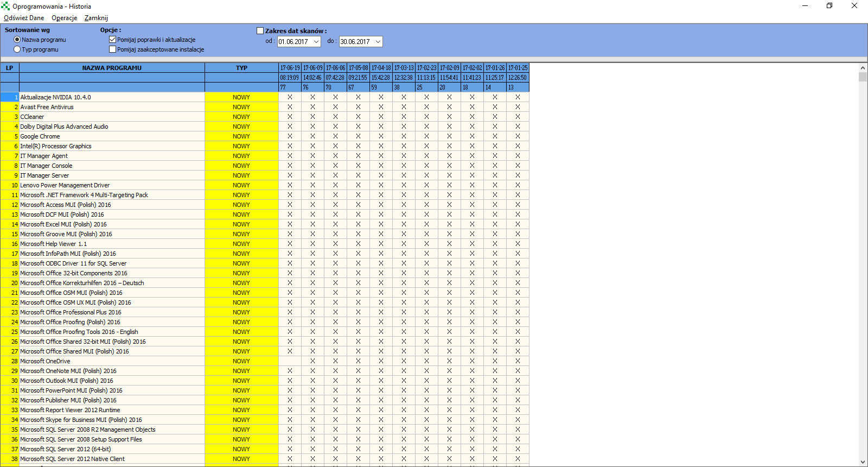Select the CCleaner row
Screen dimensions: 868x467
(x=112, y=117)
